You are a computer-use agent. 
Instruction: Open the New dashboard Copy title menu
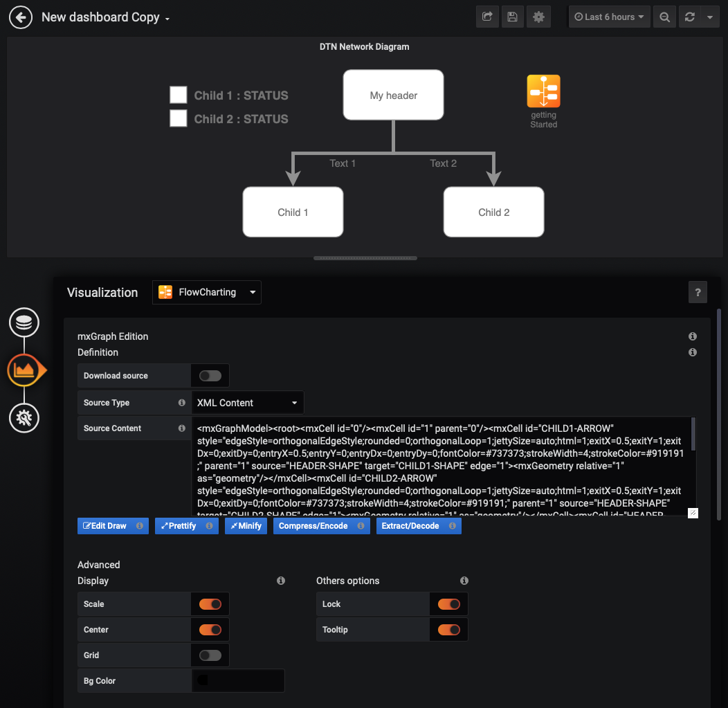click(x=105, y=16)
